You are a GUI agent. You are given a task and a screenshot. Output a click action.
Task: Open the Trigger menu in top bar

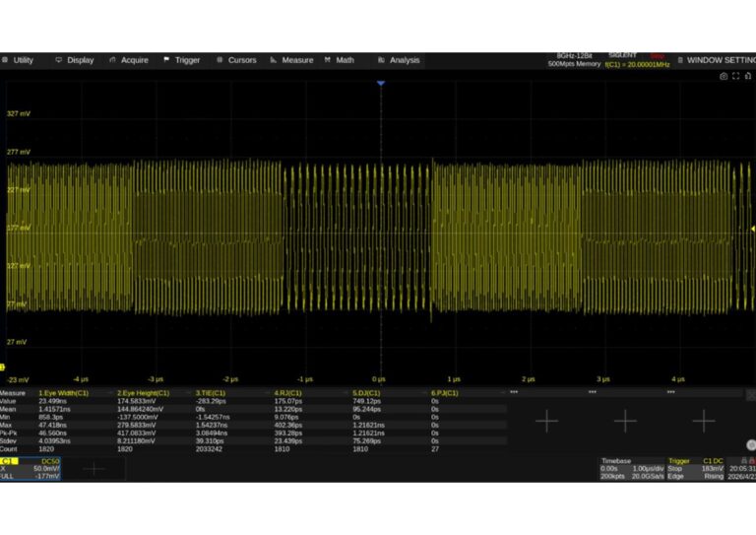point(182,60)
